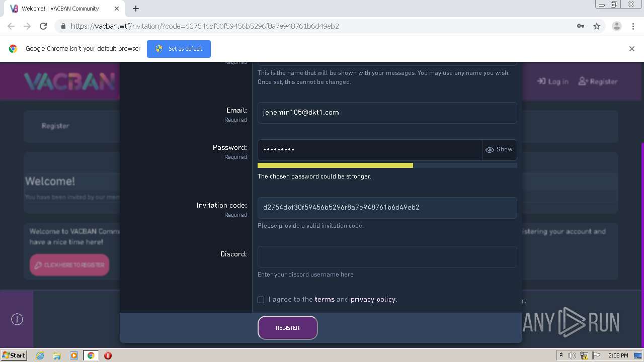Click Set as default button
Viewport: 644px width, 362px height.
[179, 49]
